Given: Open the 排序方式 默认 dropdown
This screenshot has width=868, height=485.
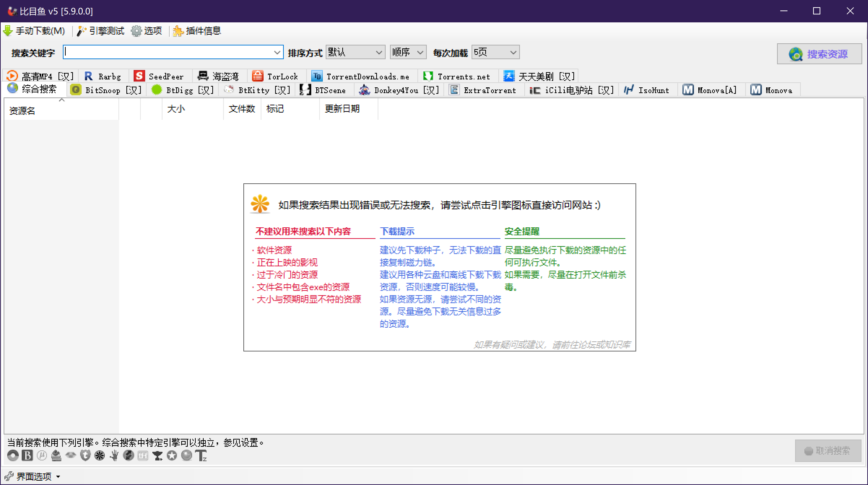Looking at the screenshot, I should click(x=355, y=52).
